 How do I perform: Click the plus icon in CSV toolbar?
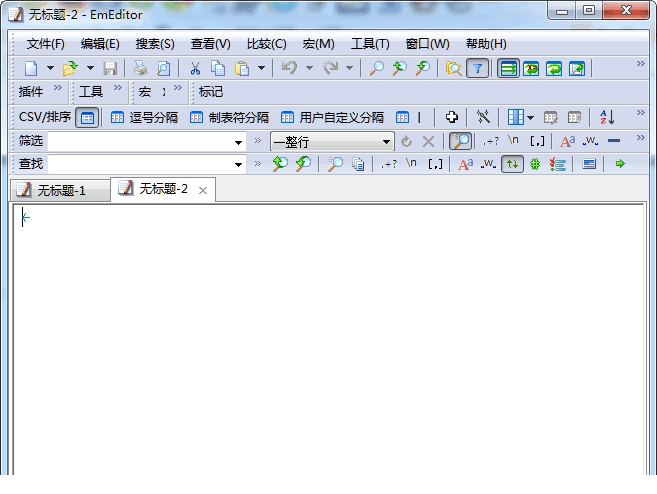pos(452,117)
